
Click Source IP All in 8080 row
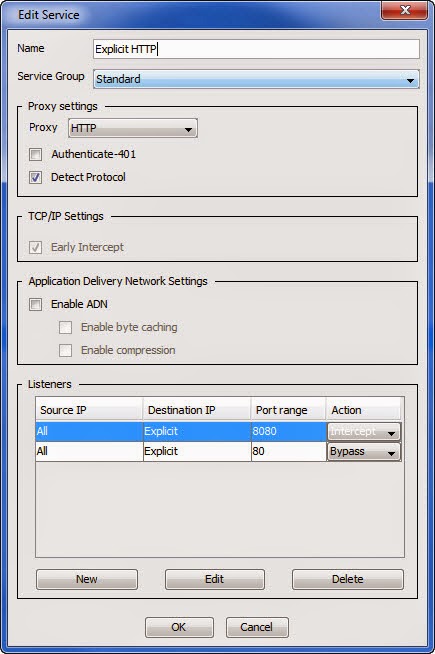[89, 431]
